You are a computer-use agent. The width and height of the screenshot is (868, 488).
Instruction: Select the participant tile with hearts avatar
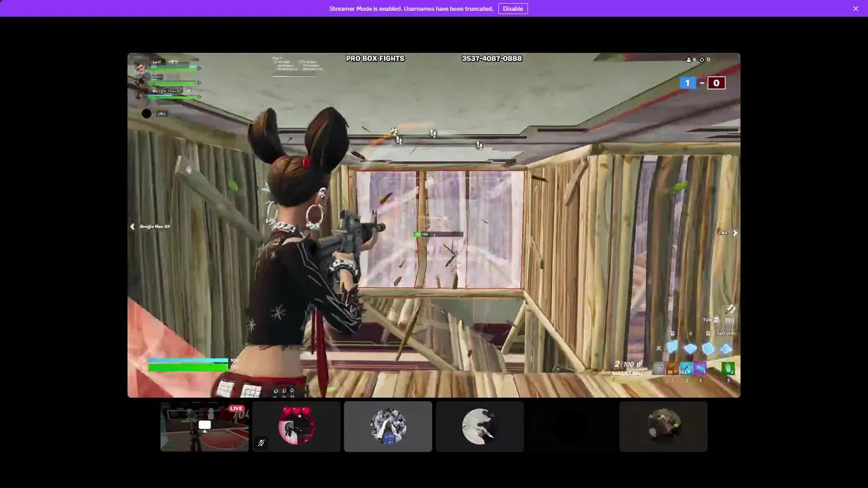point(296,426)
